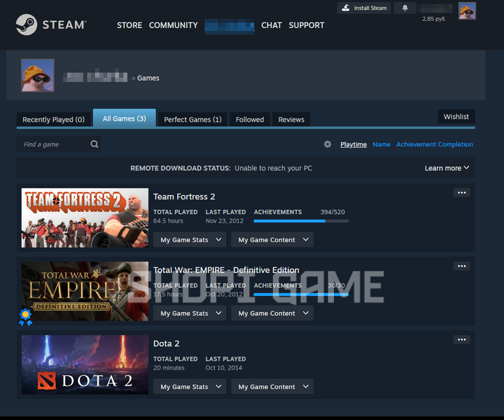Expand Learn more about remote download
The height and width of the screenshot is (420, 504).
click(x=447, y=168)
